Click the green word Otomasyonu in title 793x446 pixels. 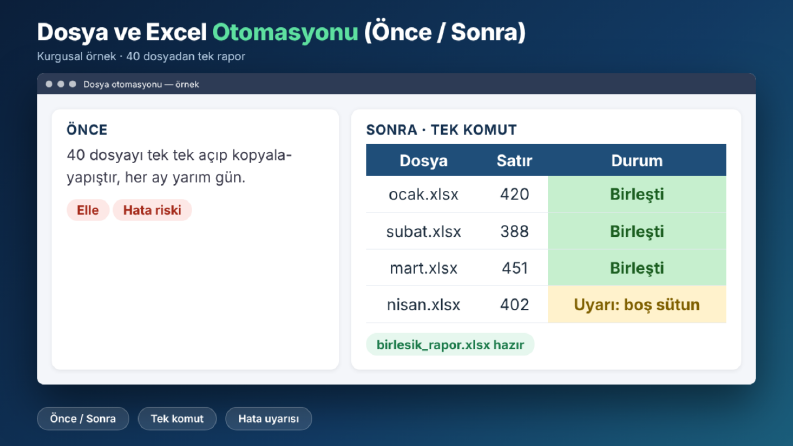[x=285, y=32]
